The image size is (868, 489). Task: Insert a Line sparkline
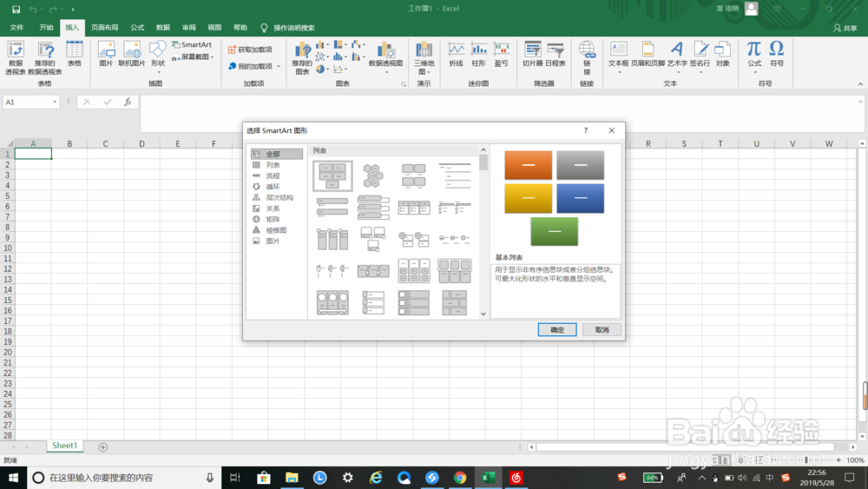[x=457, y=54]
